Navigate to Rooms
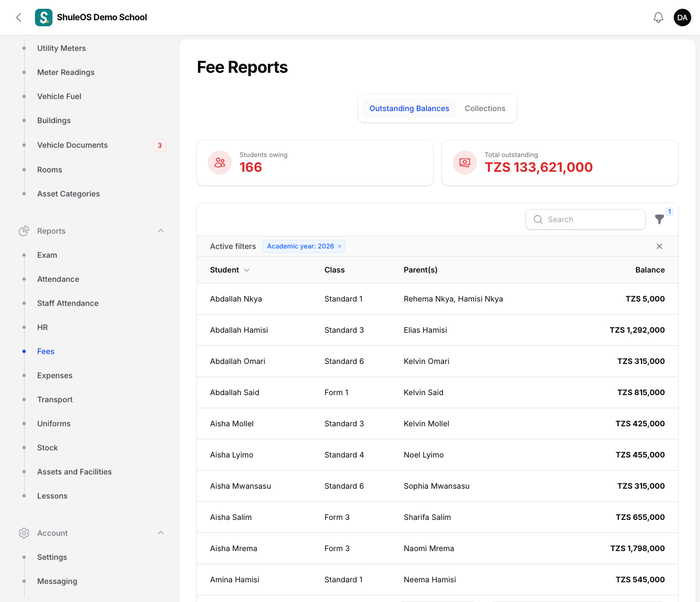The height and width of the screenshot is (602, 700). click(x=49, y=170)
